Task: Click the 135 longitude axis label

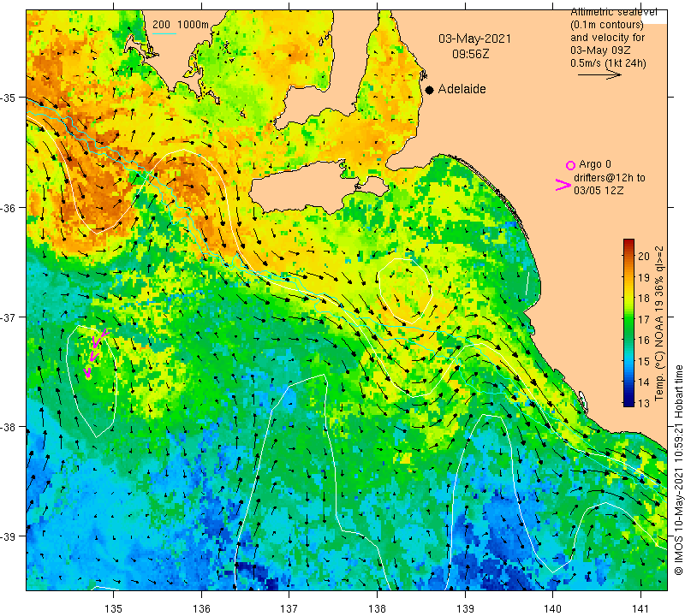Action: (x=114, y=608)
